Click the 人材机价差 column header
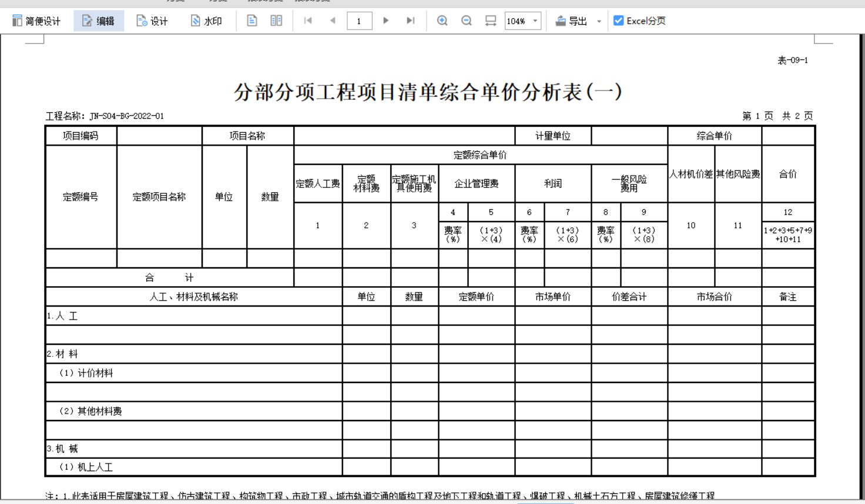 click(691, 174)
